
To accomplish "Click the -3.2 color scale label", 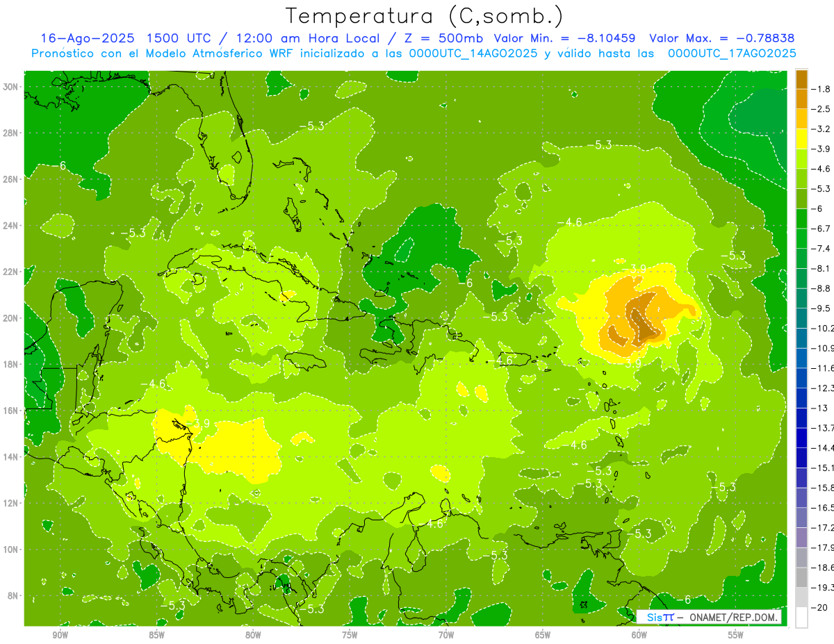I will point(821,129).
